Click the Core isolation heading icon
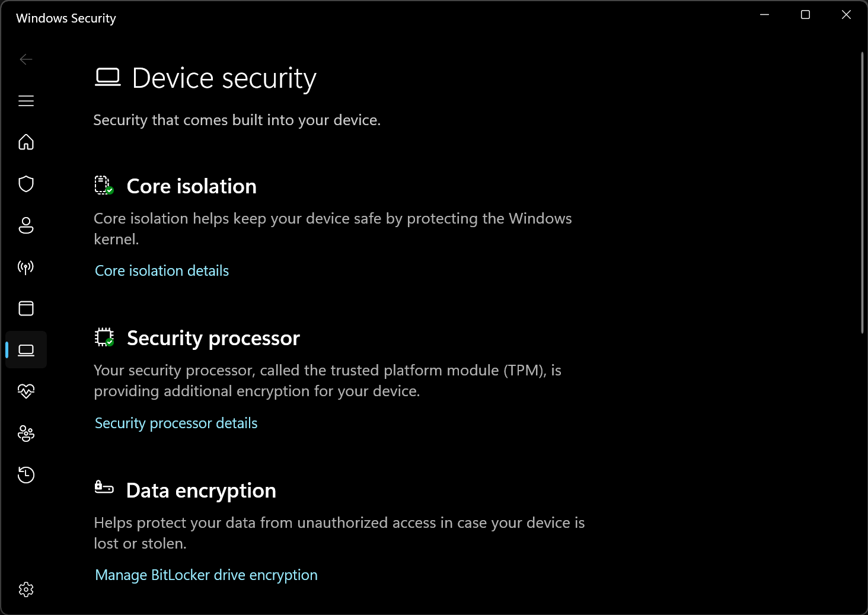The height and width of the screenshot is (615, 868). (104, 186)
